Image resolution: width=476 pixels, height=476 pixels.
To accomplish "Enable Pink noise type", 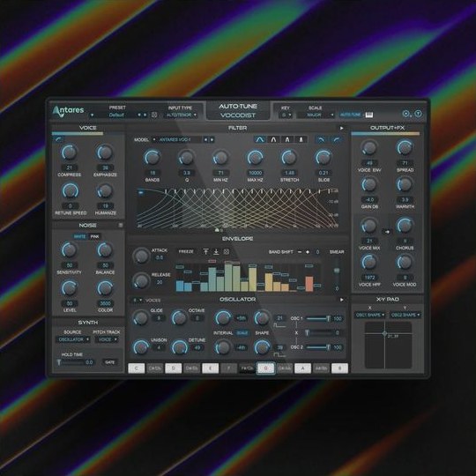I will [x=94, y=236].
